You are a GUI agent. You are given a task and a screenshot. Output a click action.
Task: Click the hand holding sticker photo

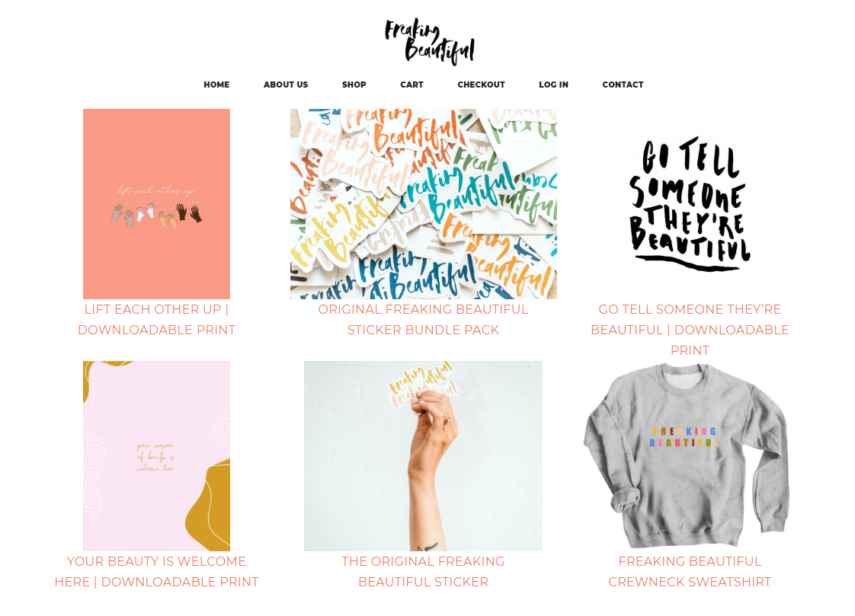pyautogui.click(x=423, y=456)
